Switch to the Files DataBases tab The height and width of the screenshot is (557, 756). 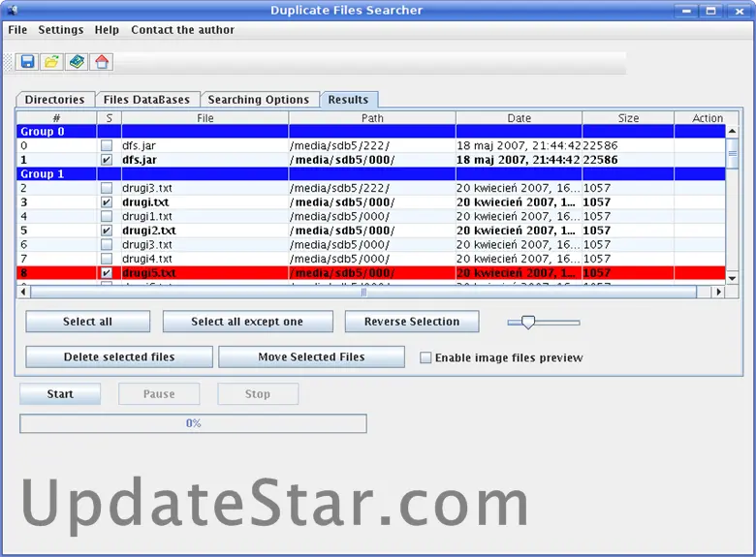146,99
